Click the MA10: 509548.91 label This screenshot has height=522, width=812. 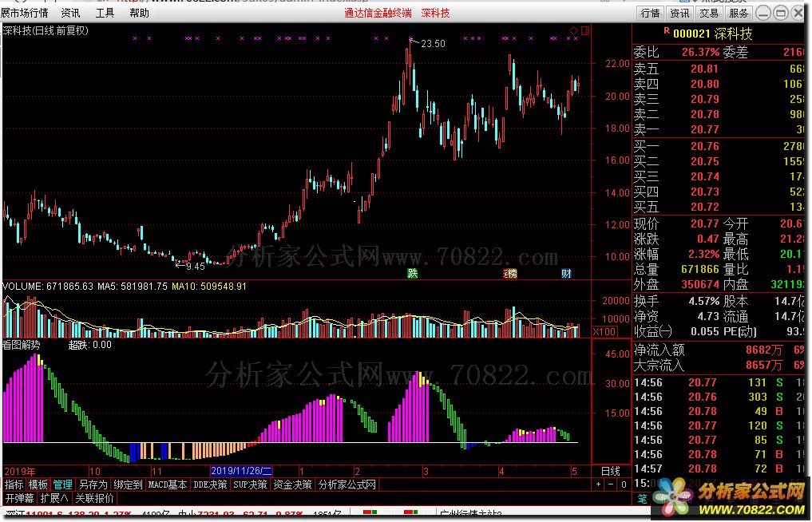point(209,286)
